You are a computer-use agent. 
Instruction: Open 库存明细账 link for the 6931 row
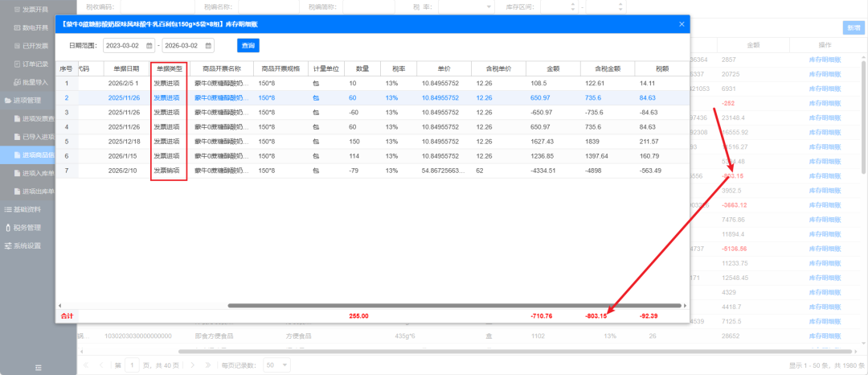point(825,89)
